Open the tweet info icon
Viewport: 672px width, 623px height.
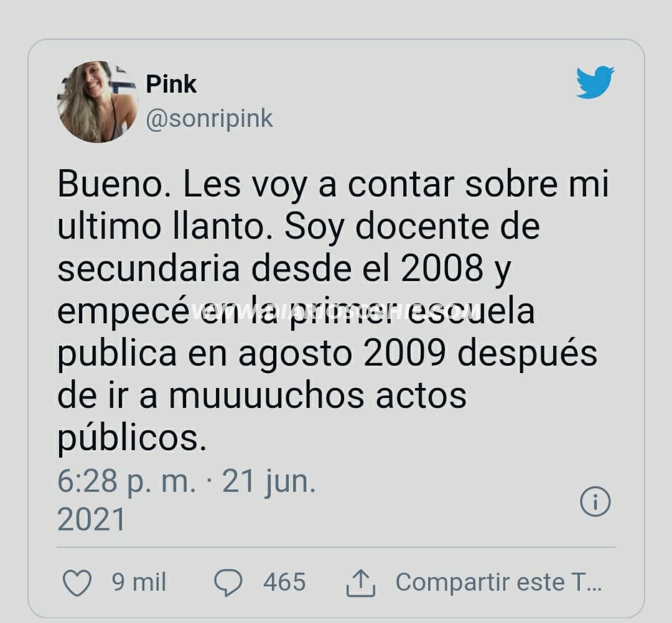click(x=595, y=501)
